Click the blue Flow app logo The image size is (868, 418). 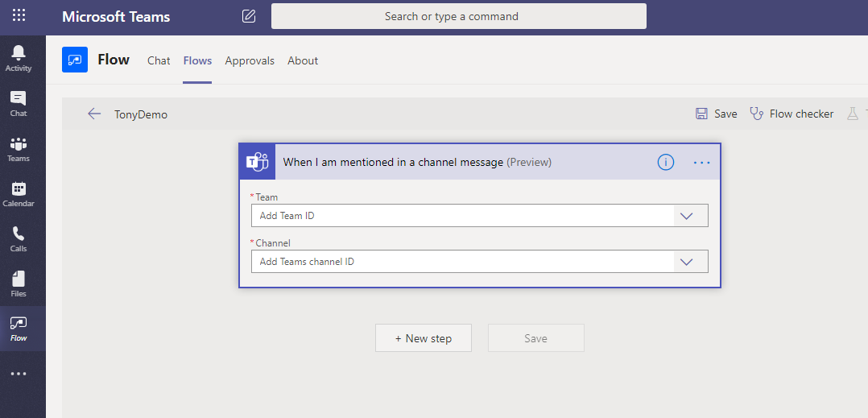75,60
